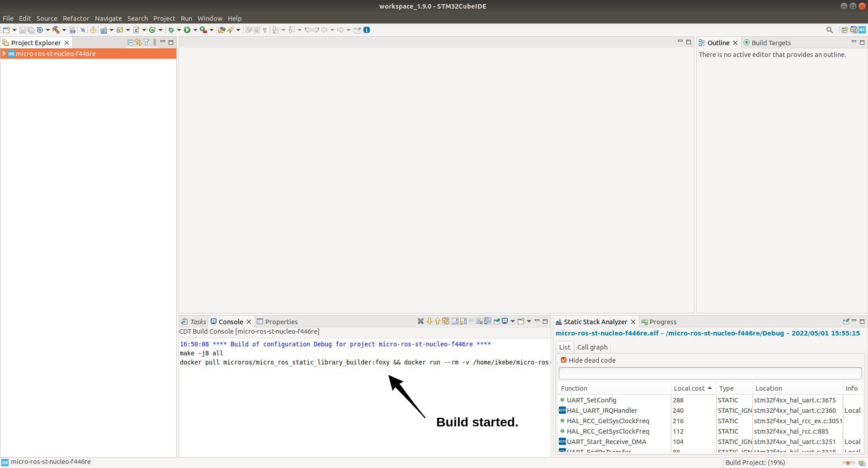Viewport: 868px width, 468px height.
Task: Open the Help menu
Action: (x=235, y=19)
